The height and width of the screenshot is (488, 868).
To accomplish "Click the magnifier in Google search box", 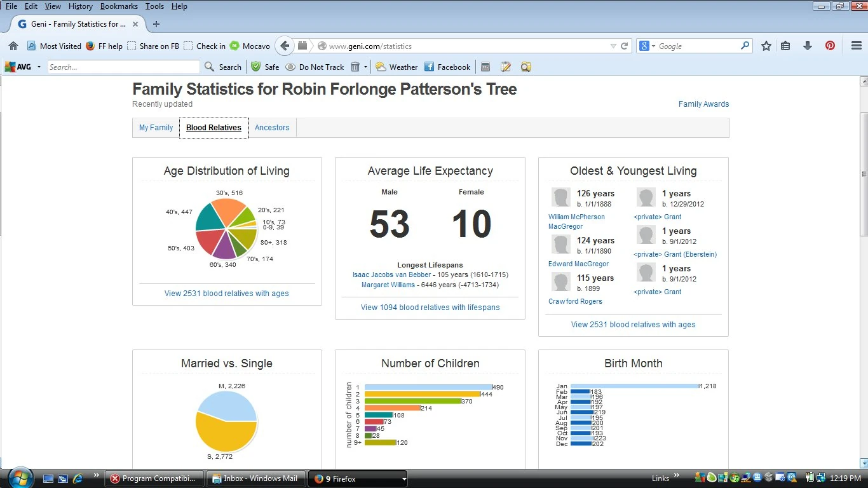I will coord(745,46).
